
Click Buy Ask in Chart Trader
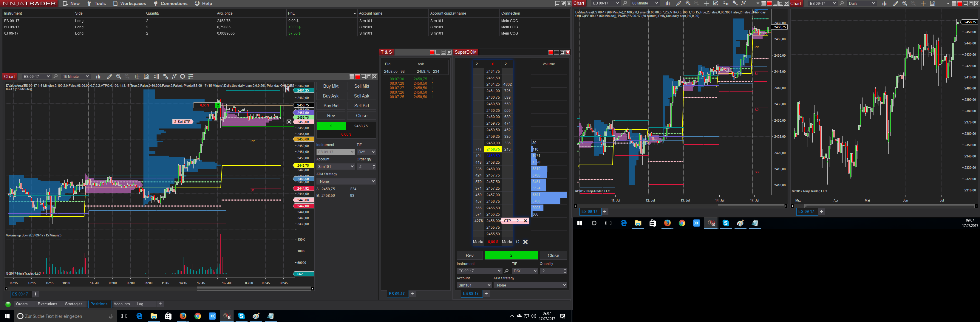click(331, 96)
